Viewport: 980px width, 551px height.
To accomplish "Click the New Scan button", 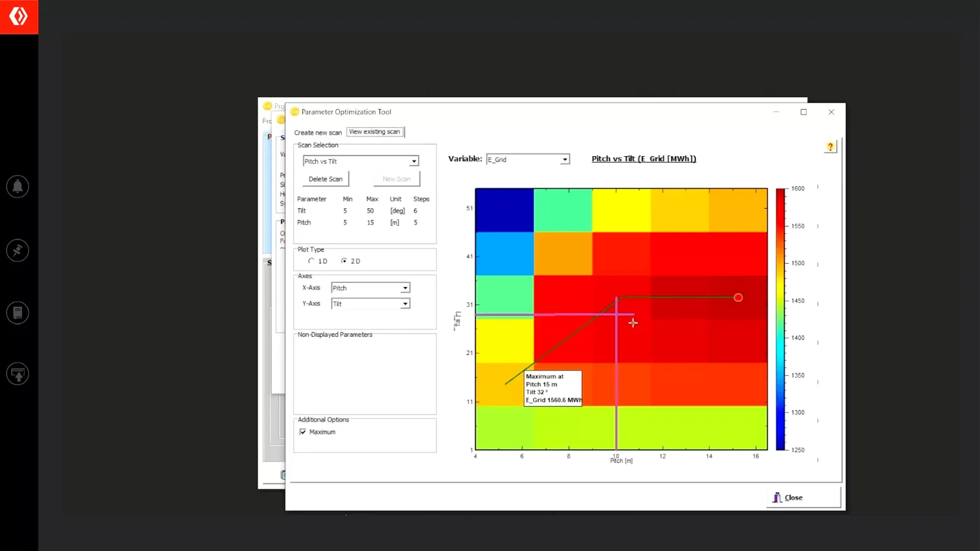I will tap(397, 179).
